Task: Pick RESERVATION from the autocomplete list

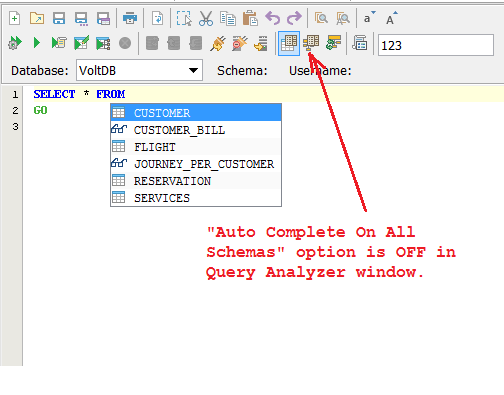Action: [196, 181]
